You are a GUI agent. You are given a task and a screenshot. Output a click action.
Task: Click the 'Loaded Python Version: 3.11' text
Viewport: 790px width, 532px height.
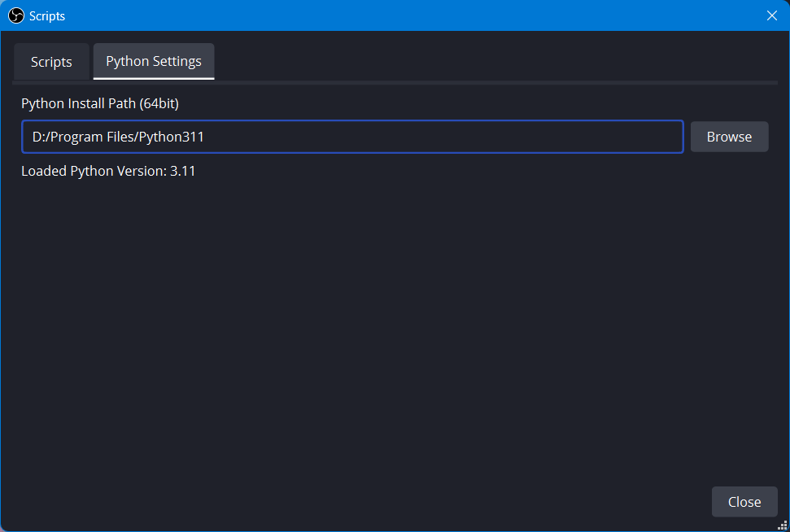tap(108, 172)
